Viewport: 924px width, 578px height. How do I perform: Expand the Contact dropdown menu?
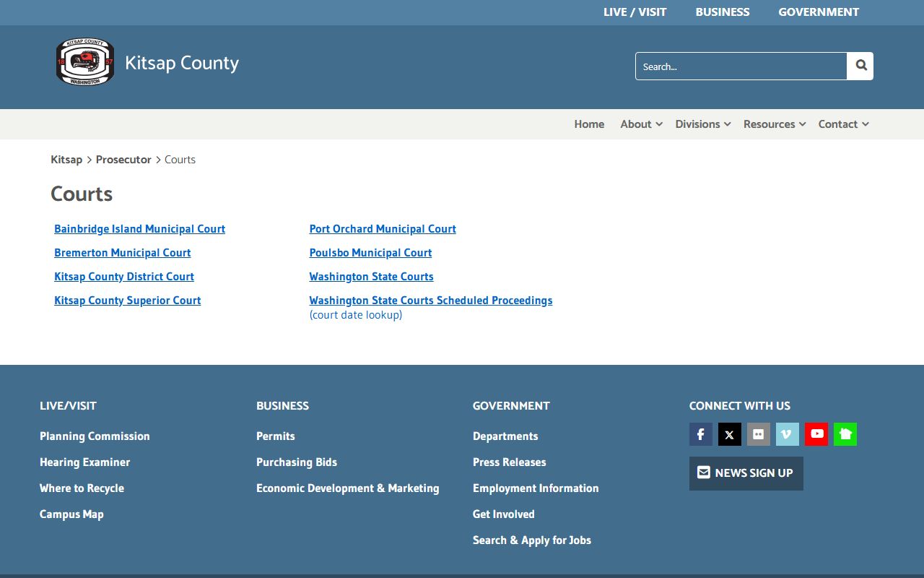click(x=843, y=124)
